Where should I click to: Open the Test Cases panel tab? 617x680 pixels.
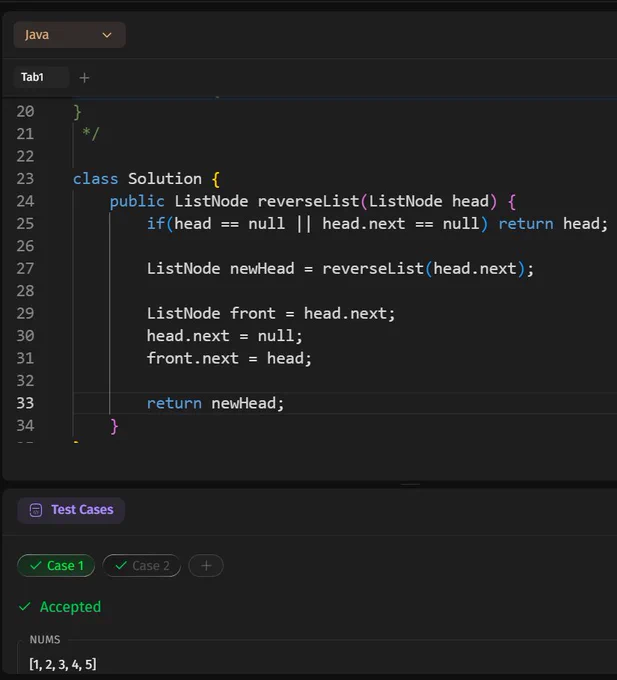pyautogui.click(x=71, y=510)
